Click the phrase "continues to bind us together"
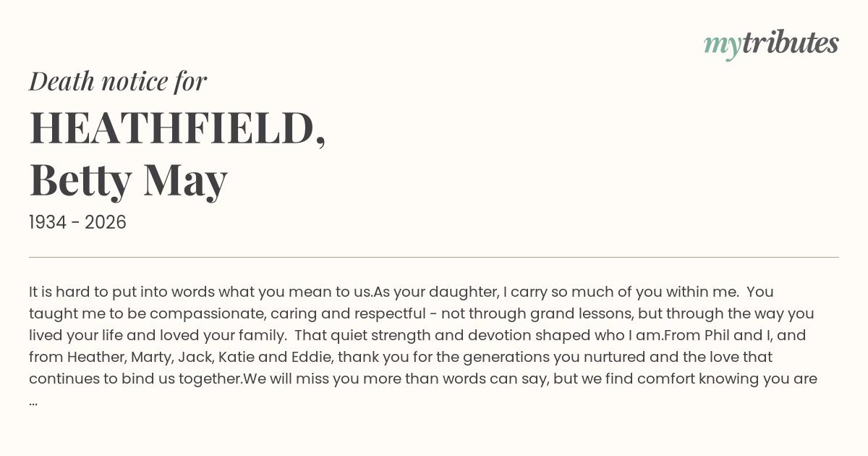Image resolution: width=868 pixels, height=456 pixels. pos(135,379)
